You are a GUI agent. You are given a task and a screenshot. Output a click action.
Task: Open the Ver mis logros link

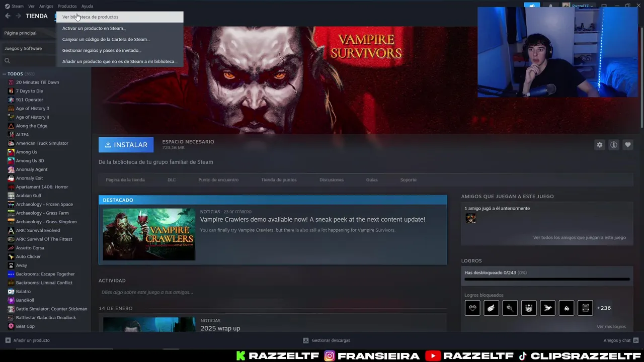click(611, 327)
